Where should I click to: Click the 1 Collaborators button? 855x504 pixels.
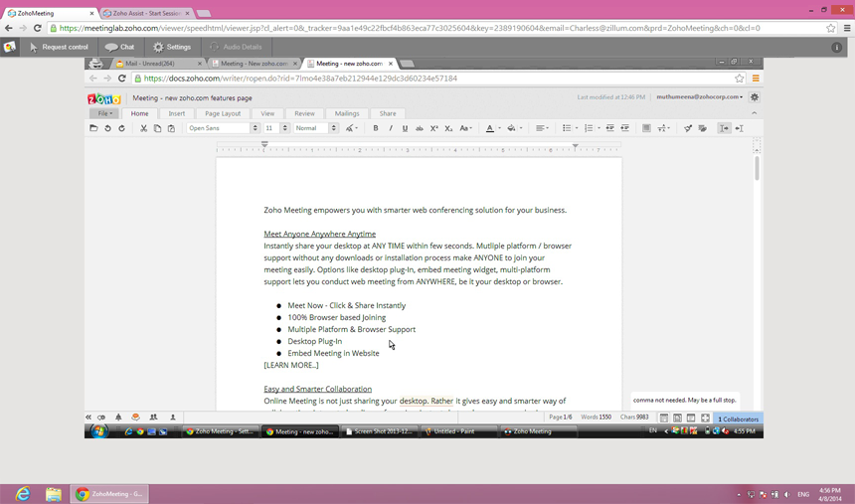coord(738,419)
